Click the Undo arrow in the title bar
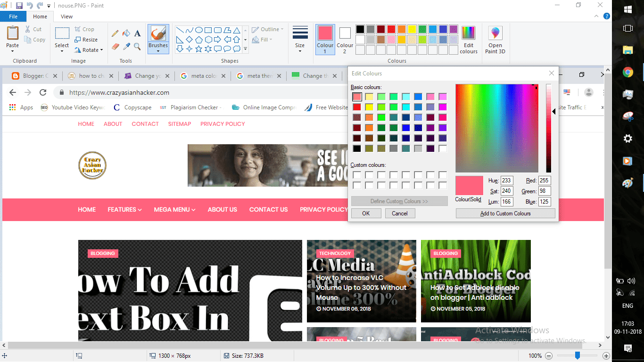Viewport: 644px width, 362px height. tap(30, 6)
